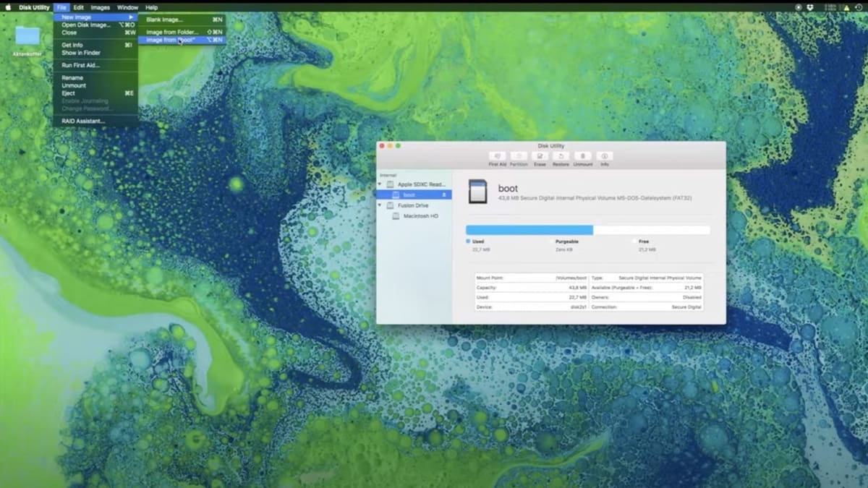Click the Capacity row value 43,8 MB
Image resolution: width=868 pixels, height=488 pixels.
[579, 287]
